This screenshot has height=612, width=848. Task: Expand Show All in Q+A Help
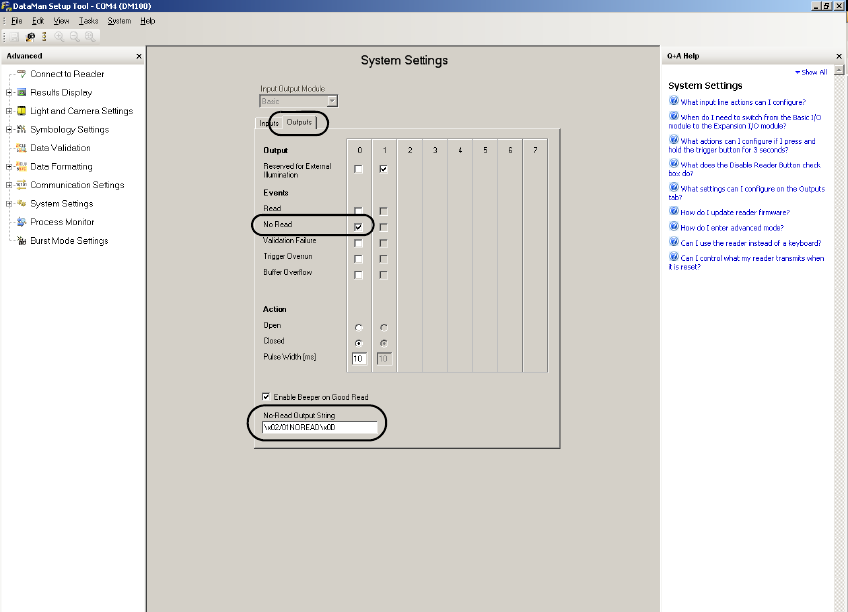coord(811,72)
